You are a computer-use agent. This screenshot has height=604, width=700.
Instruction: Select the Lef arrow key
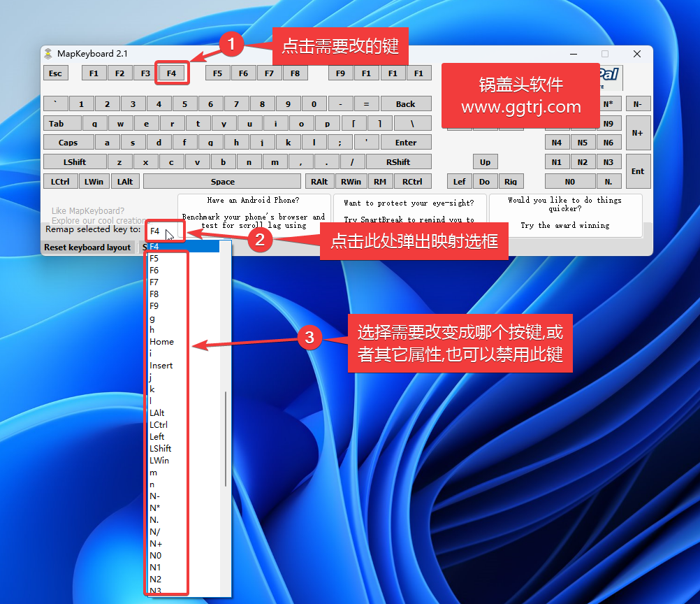pos(460,182)
